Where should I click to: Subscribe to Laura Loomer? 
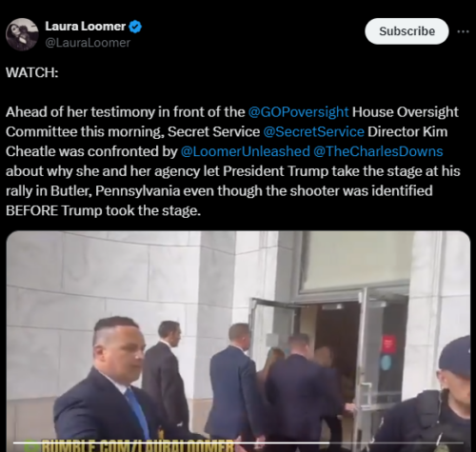coord(407,31)
